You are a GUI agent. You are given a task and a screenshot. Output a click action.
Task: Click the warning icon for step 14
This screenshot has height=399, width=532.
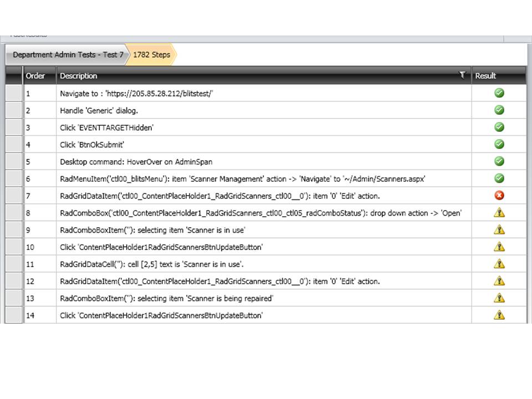(x=499, y=315)
